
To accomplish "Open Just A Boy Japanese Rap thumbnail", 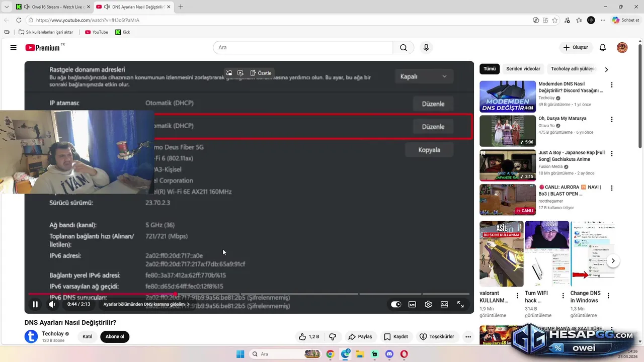I will click(x=507, y=165).
